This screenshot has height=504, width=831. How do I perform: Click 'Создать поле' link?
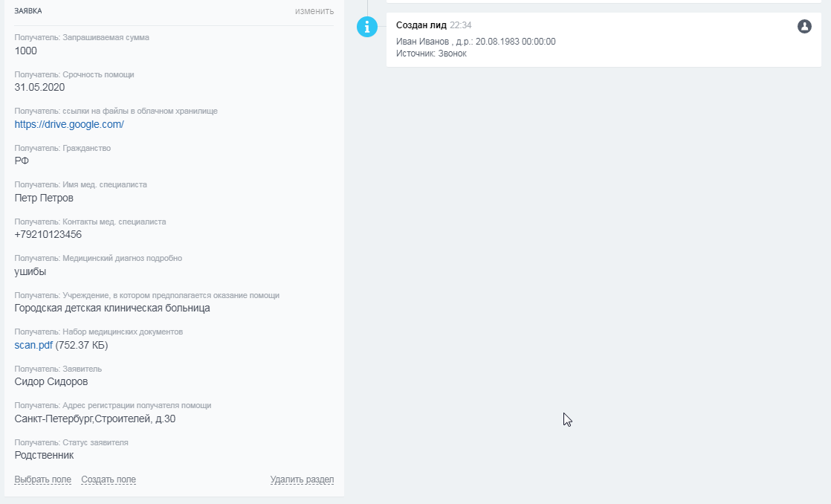pos(109,479)
